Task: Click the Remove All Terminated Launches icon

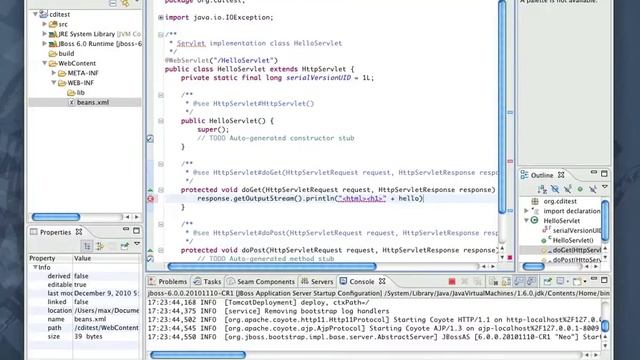Action: [x=478, y=281]
